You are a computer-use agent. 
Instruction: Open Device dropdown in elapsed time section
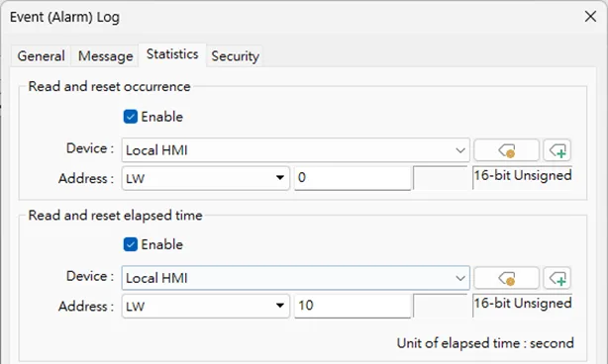[x=295, y=278]
